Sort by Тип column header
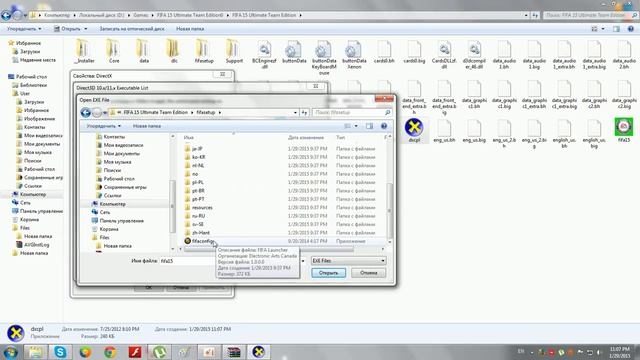Image resolution: width=640 pixels, height=360 pixels. click(x=340, y=138)
